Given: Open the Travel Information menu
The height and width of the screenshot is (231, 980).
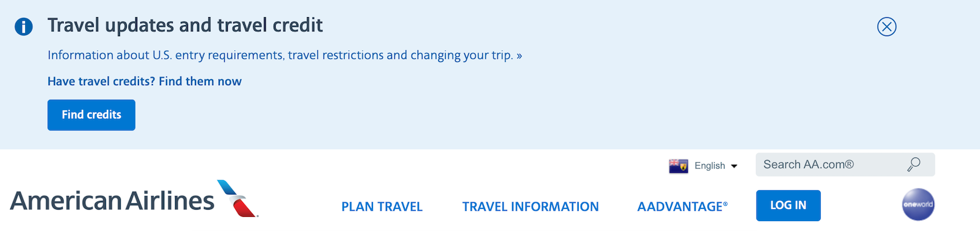Looking at the screenshot, I should click(x=530, y=206).
